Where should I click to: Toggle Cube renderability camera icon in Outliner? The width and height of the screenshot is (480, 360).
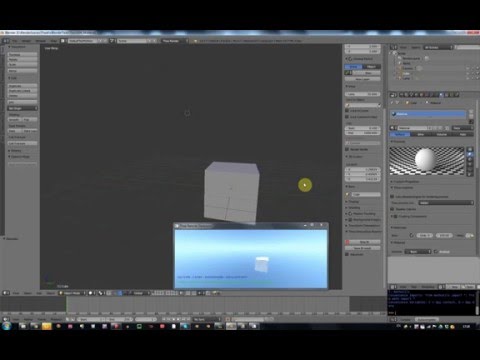point(477,73)
